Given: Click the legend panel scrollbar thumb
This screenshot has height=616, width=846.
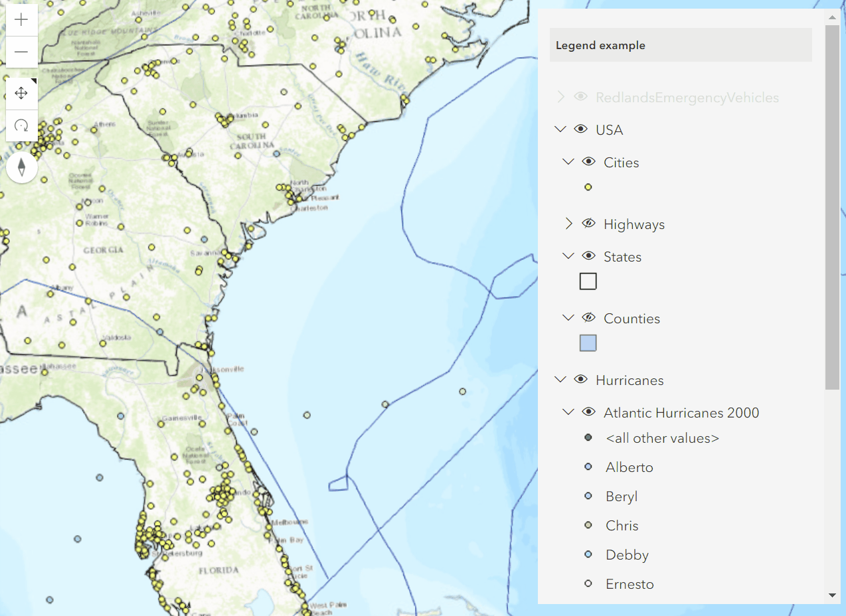Looking at the screenshot, I should pos(833,207).
